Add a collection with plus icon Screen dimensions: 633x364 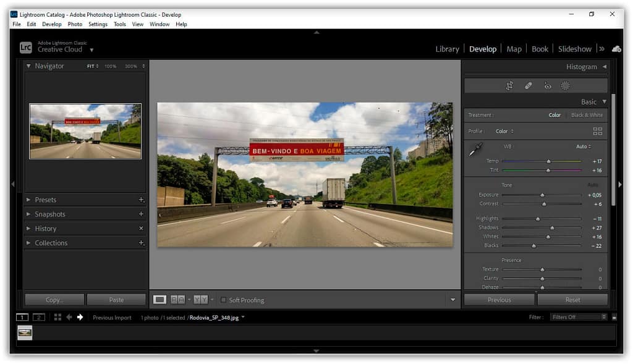click(142, 243)
